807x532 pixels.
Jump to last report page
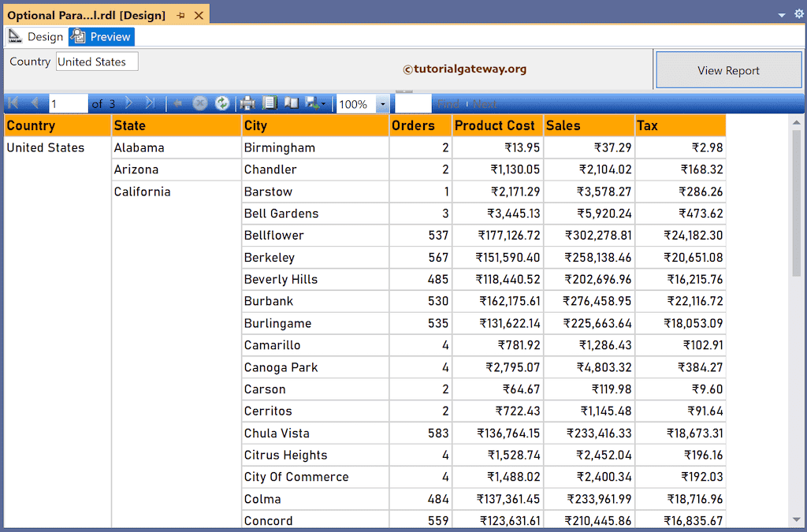click(150, 103)
